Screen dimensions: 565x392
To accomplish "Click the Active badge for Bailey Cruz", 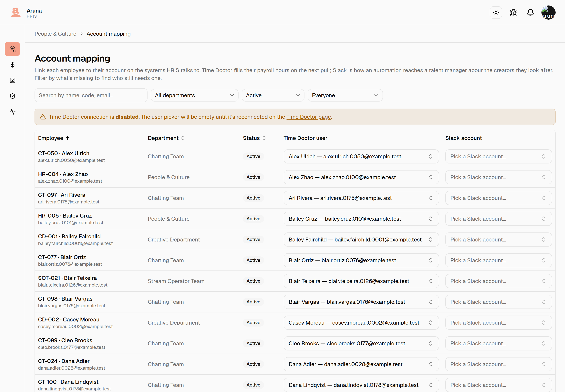I will [x=253, y=219].
